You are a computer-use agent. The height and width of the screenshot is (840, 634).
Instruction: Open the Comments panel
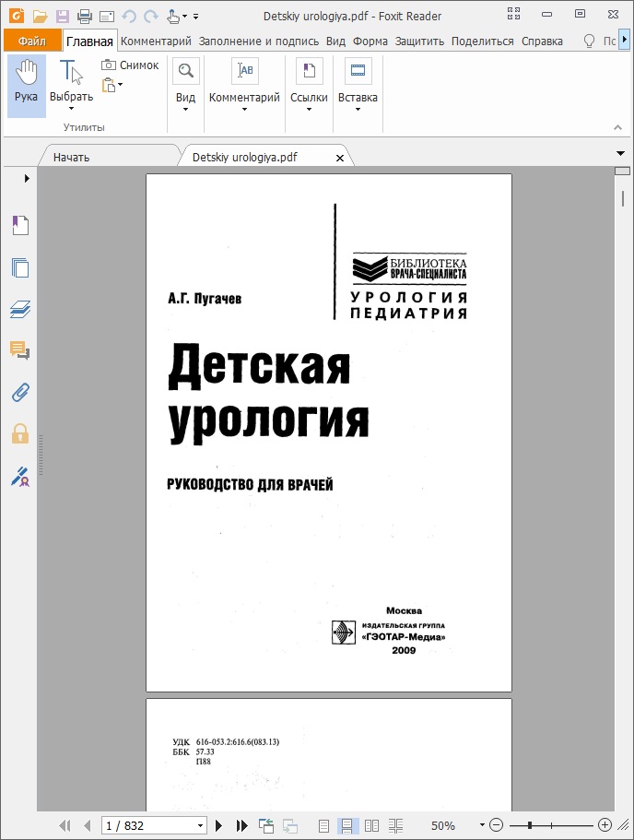tap(20, 350)
